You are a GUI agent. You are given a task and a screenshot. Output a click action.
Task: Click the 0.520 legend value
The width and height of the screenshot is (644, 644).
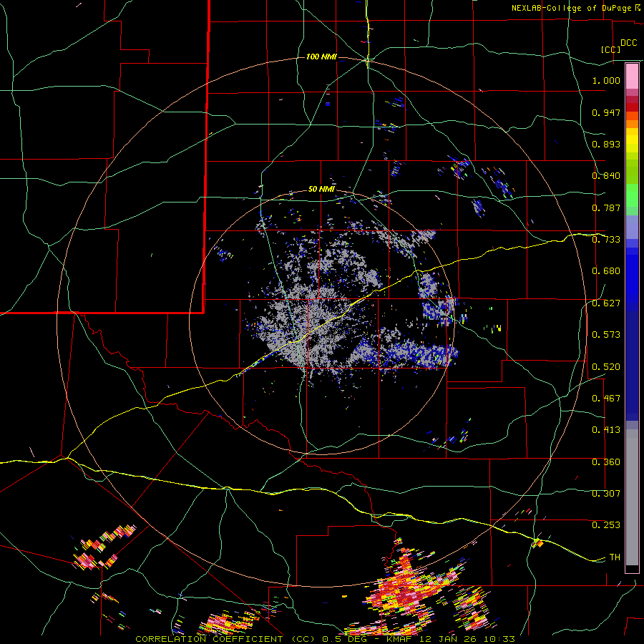[x=606, y=367]
